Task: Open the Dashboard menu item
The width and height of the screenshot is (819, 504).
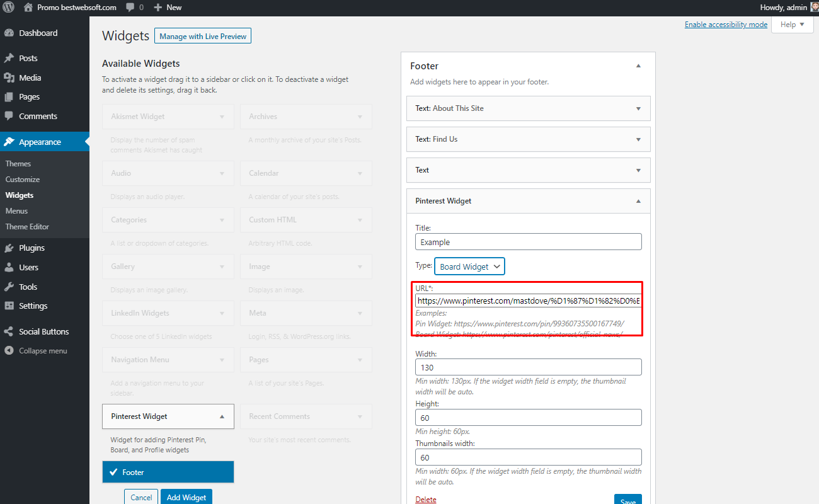Action: 45,33
